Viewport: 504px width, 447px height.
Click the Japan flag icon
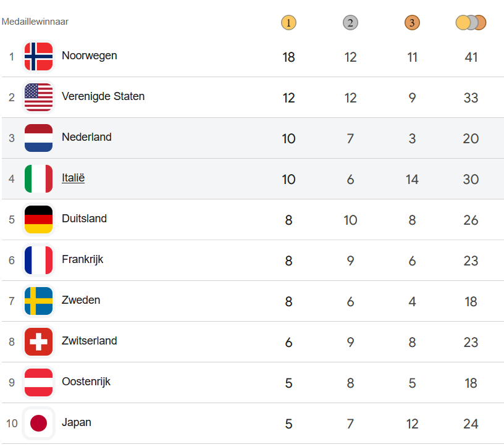click(38, 424)
